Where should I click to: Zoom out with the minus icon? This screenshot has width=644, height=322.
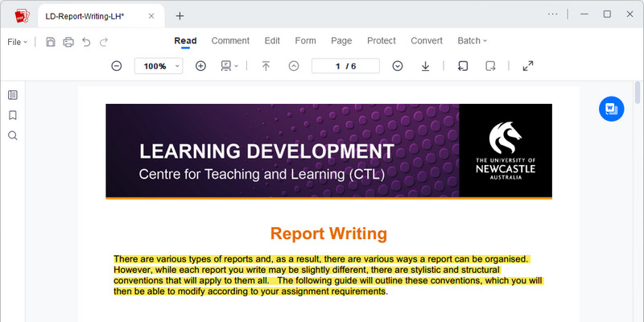[x=117, y=66]
